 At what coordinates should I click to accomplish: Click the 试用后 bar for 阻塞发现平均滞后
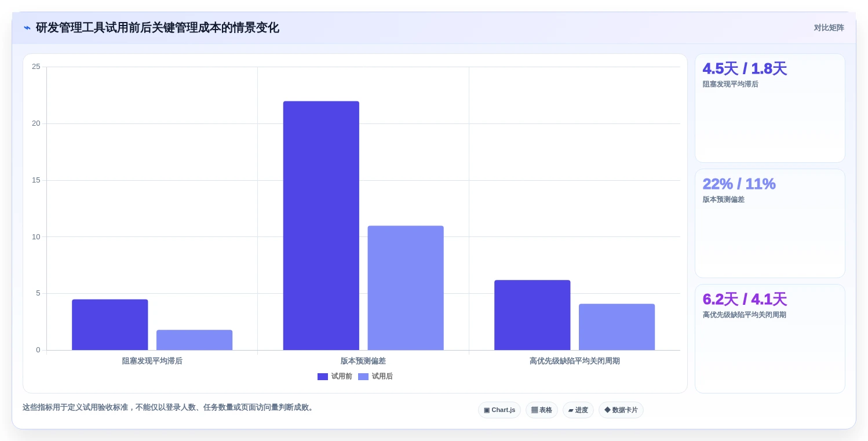point(195,340)
